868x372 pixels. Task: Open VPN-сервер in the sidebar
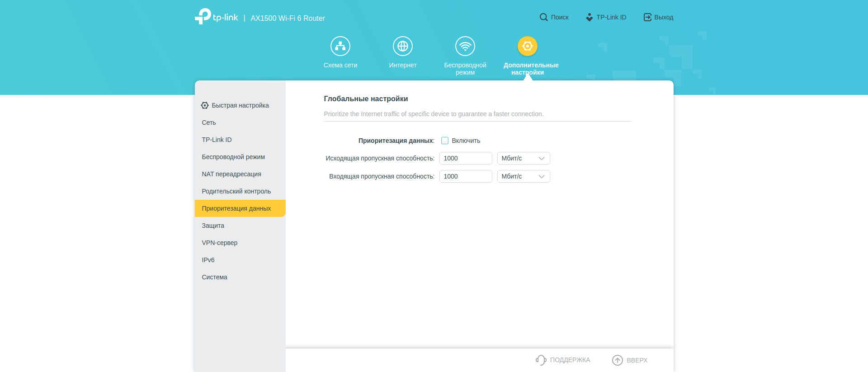pyautogui.click(x=219, y=243)
